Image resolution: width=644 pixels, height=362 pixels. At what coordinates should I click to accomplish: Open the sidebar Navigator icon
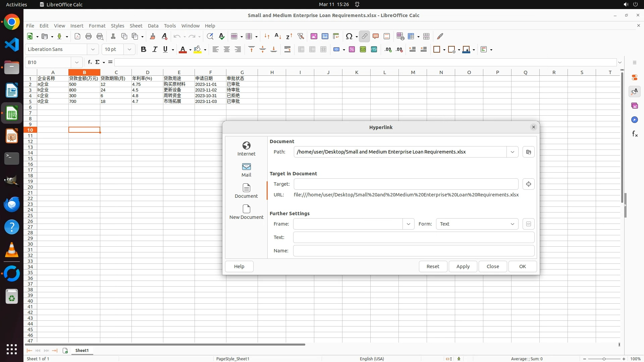tap(634, 120)
